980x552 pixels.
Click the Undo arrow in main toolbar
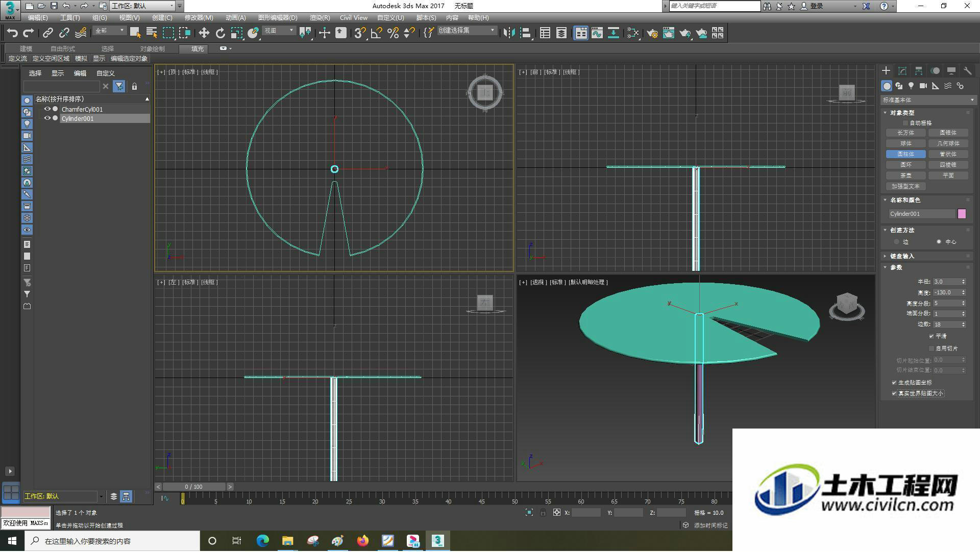coord(12,33)
